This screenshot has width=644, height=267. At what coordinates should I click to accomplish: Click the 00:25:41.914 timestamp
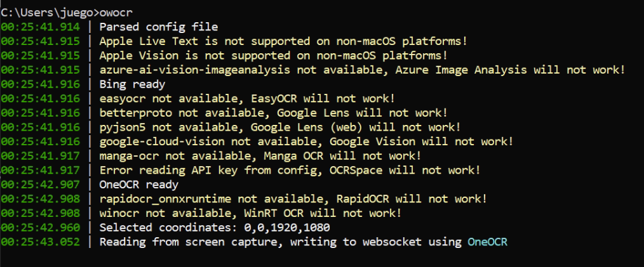(x=40, y=27)
